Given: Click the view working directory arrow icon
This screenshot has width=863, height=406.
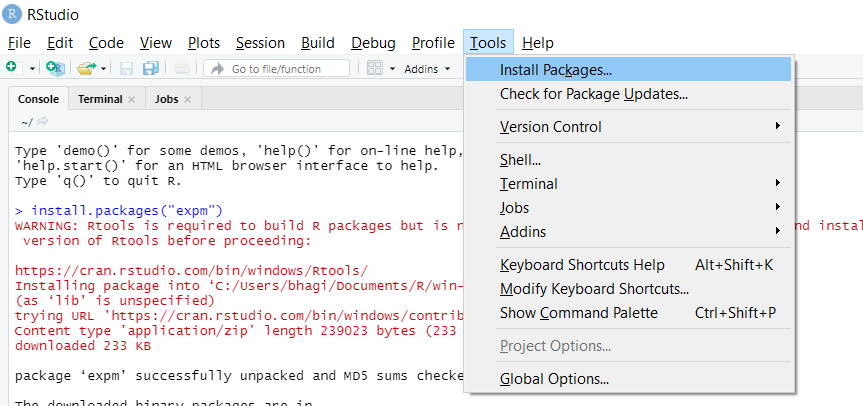Looking at the screenshot, I should pos(43,121).
